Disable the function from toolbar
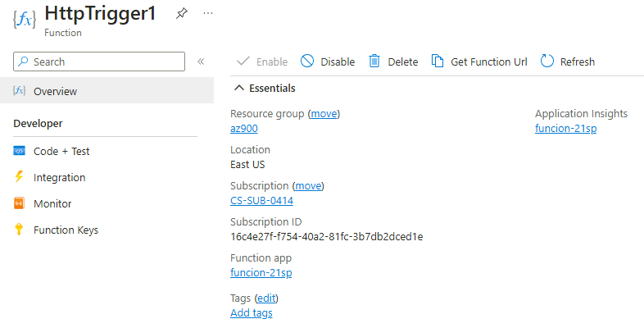Screen dimensions: 644x328 [328, 61]
